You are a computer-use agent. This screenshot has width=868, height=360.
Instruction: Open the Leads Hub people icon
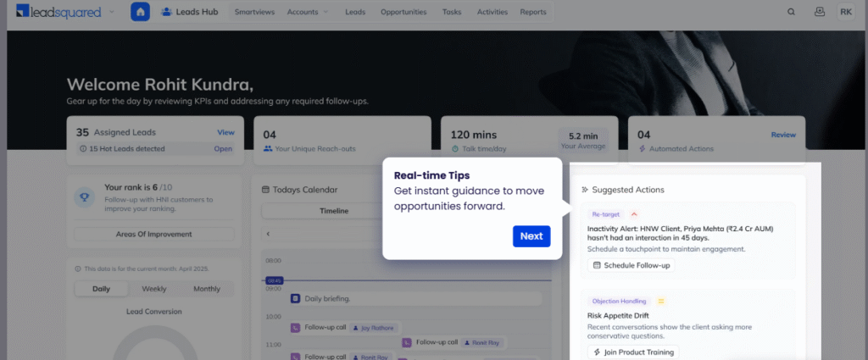point(166,12)
